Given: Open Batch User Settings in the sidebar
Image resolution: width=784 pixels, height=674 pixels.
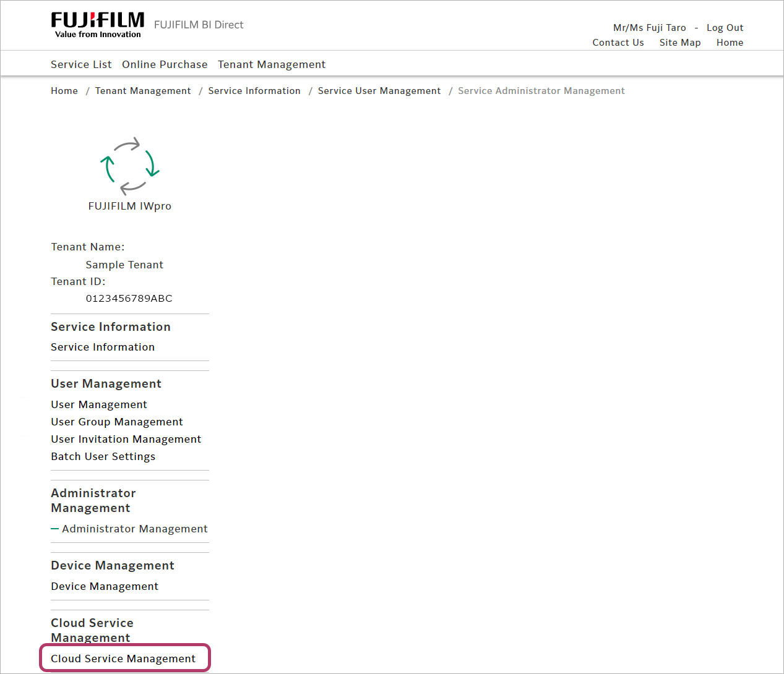Looking at the screenshot, I should click(x=103, y=456).
